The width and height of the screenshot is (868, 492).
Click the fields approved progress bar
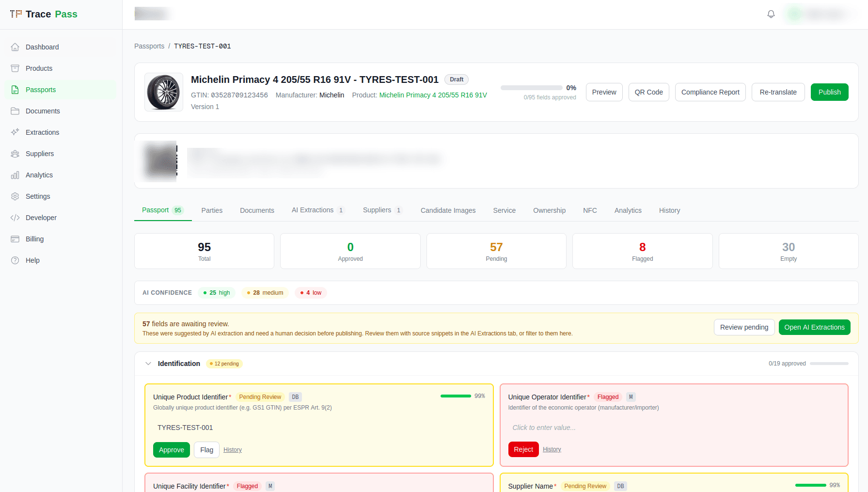point(532,88)
